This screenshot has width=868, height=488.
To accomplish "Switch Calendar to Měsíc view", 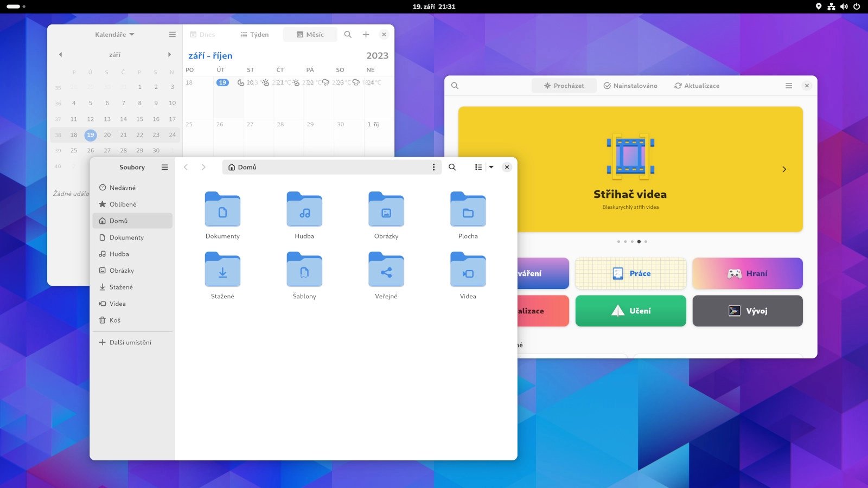I will (310, 34).
